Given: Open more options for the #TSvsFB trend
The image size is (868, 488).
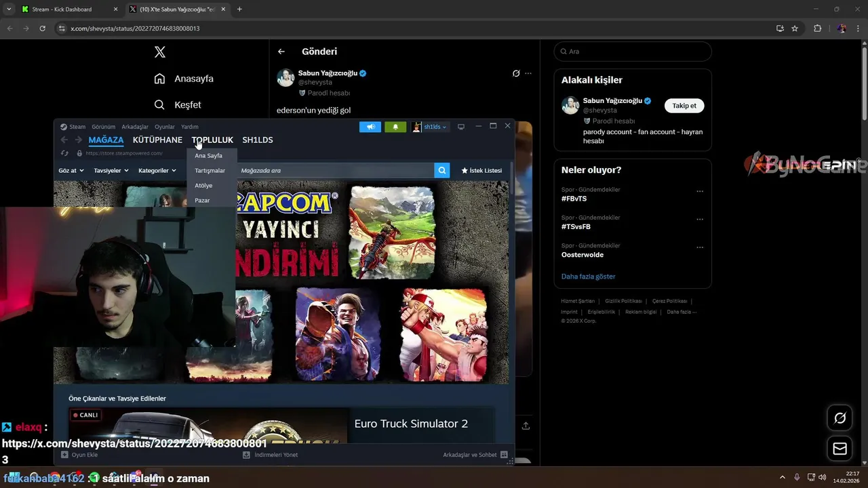Looking at the screenshot, I should pos(700,219).
